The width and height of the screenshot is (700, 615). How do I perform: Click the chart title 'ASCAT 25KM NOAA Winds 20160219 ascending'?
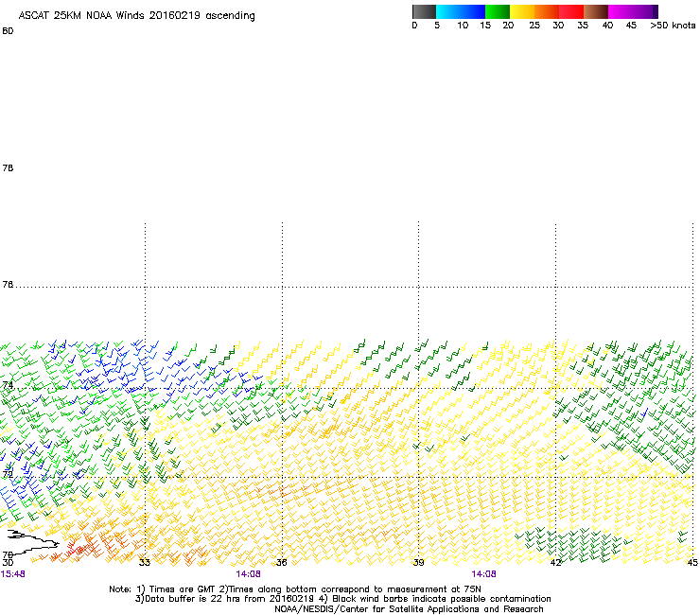[x=136, y=16]
